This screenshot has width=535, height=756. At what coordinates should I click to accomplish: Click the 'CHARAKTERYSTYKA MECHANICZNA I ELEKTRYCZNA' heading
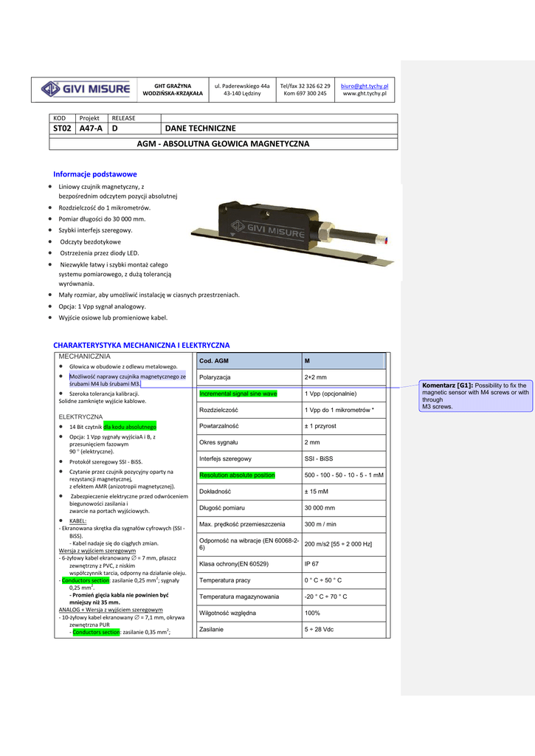point(141,345)
